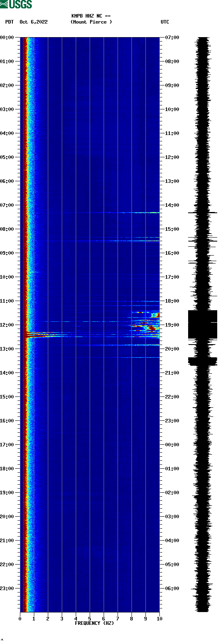Click the 04:00 PDT time label
This screenshot has height=644, width=220.
7,133
